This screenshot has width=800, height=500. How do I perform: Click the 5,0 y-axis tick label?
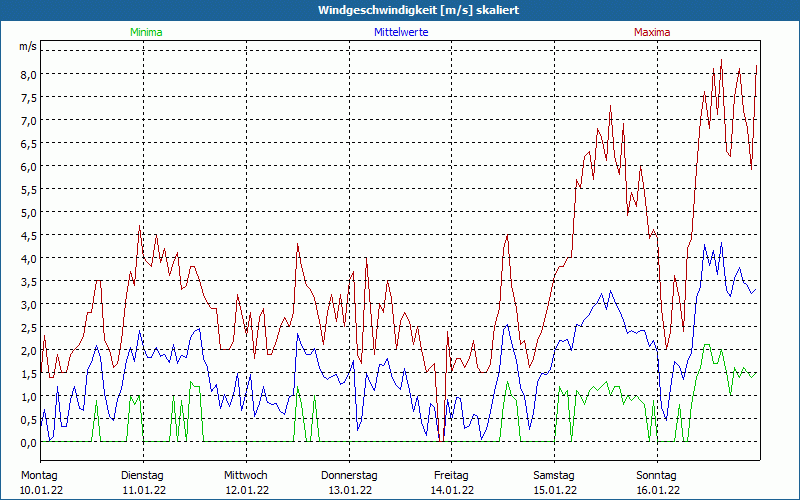coord(27,212)
